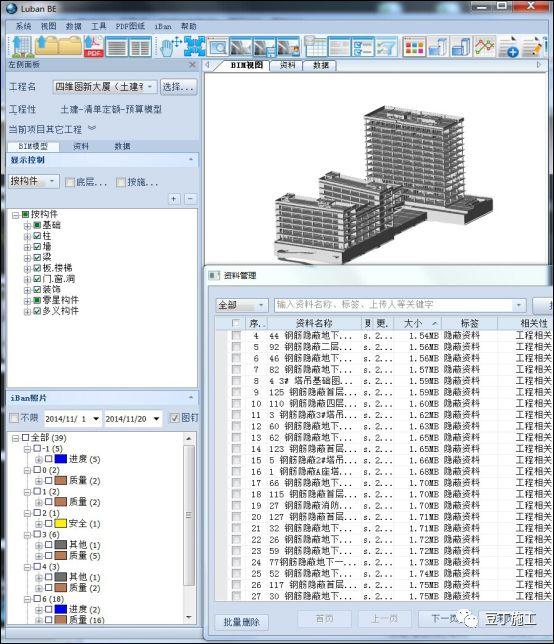Click the edit document pencil icon
The image size is (554, 644).
533,46
